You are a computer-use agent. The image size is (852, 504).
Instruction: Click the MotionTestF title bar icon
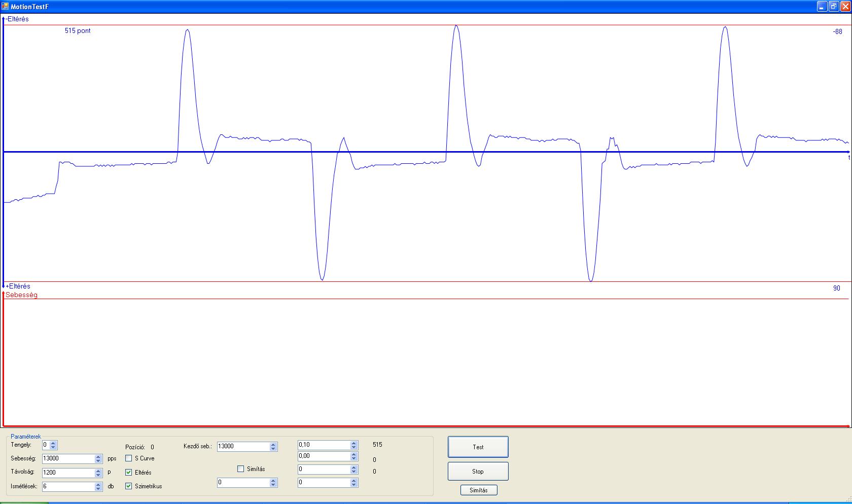[x=5, y=7]
